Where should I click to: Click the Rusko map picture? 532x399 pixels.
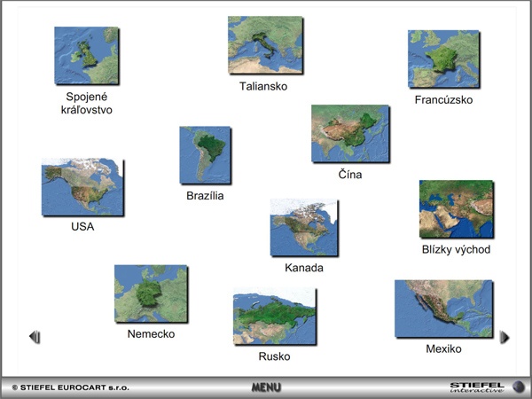point(274,317)
